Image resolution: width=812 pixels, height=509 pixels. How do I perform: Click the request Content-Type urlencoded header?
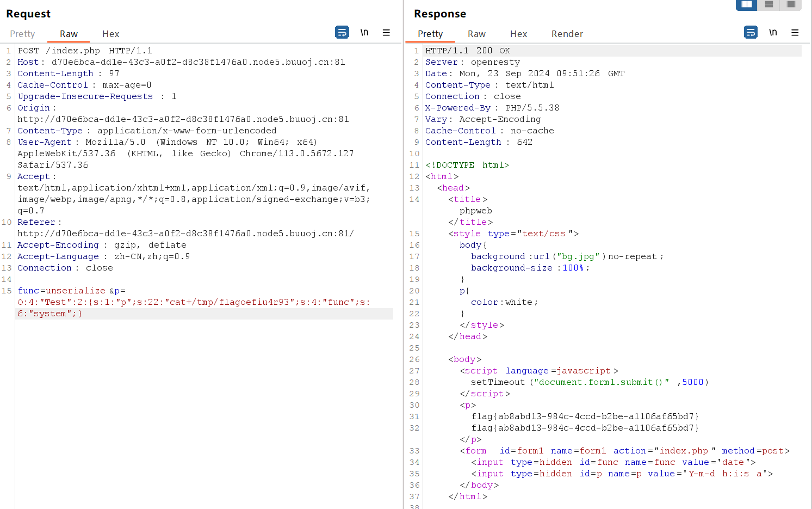coord(147,131)
